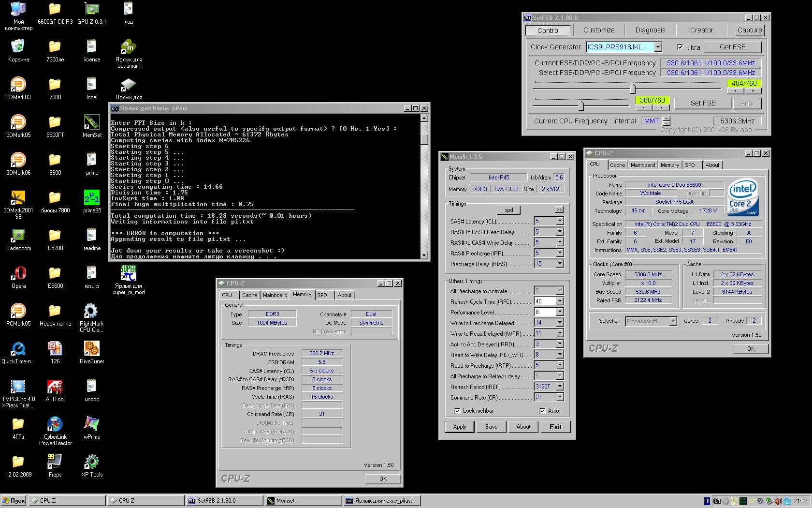Expand the Refresh Cycle Time (tRFC) dropdown
Image resolution: width=812 pixels, height=508 pixels.
(560, 301)
